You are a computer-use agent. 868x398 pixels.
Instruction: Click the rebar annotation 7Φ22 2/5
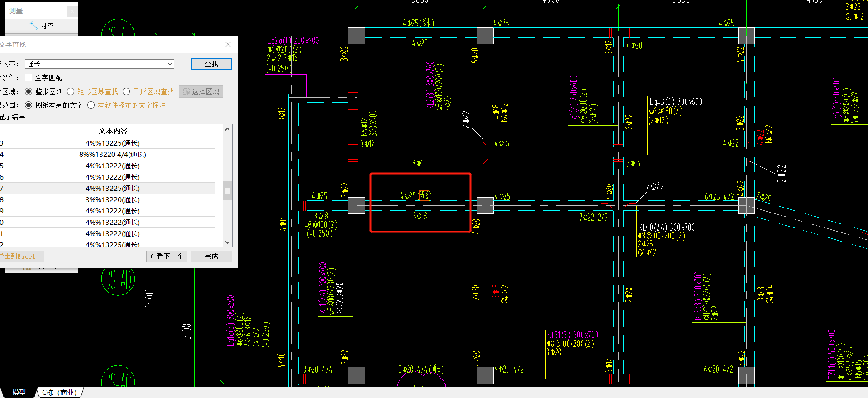(593, 218)
